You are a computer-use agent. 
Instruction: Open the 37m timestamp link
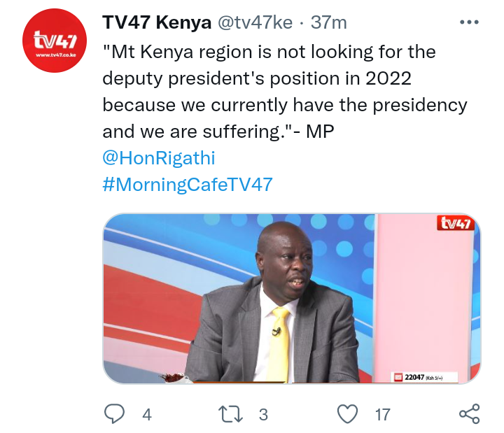click(x=329, y=22)
